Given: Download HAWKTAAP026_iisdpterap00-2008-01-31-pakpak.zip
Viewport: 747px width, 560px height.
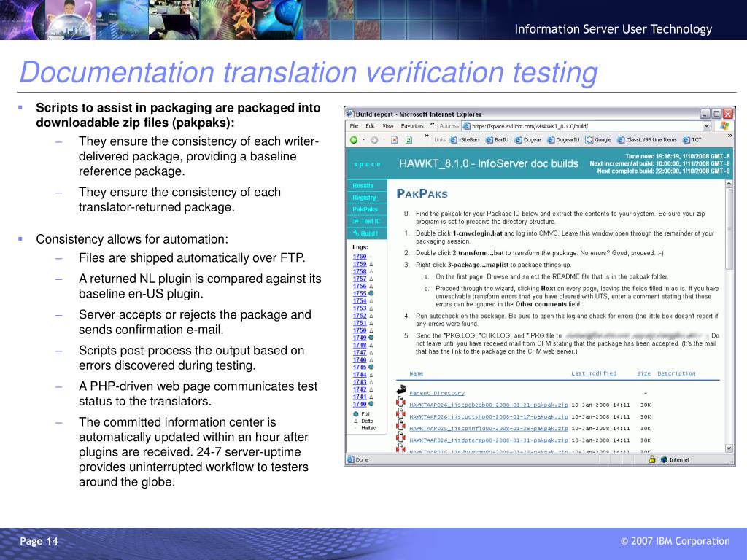Looking at the screenshot, I should coord(488,441).
